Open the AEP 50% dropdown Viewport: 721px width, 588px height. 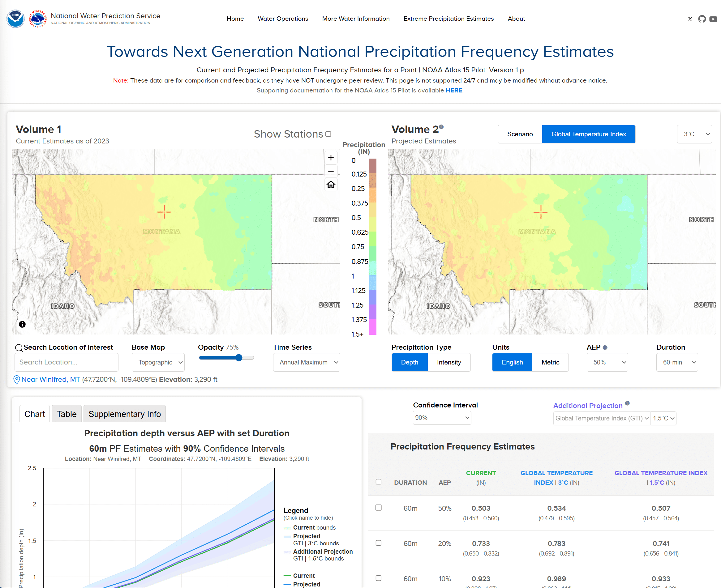click(607, 362)
